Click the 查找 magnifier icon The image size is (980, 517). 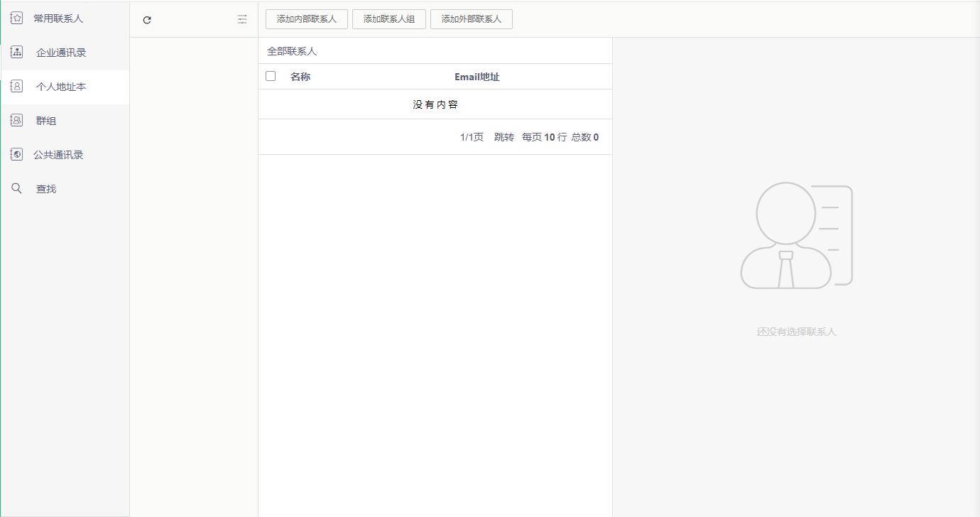point(16,188)
